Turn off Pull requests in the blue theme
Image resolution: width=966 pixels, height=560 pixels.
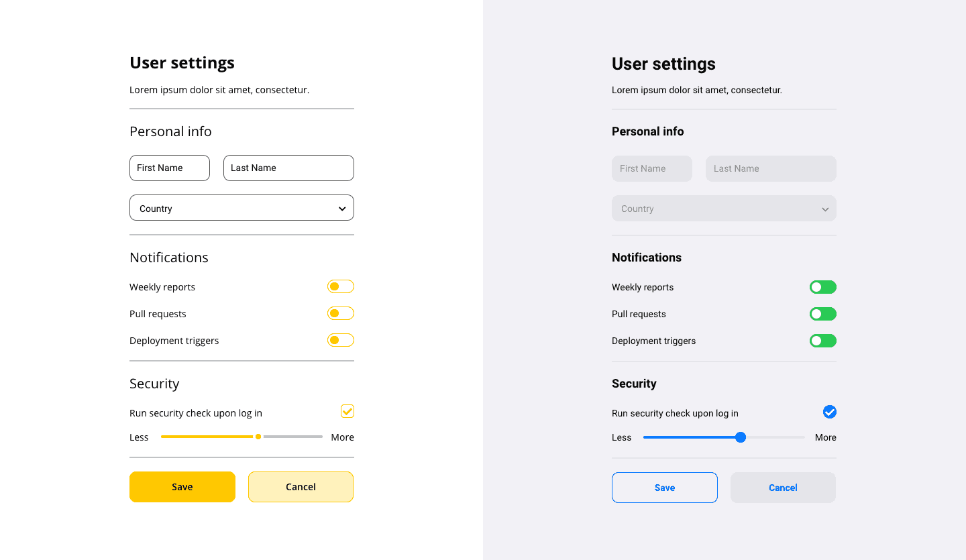(822, 313)
